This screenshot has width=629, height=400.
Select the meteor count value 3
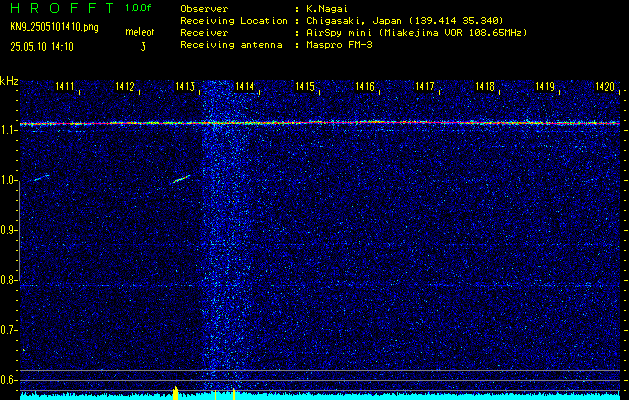pos(143,47)
